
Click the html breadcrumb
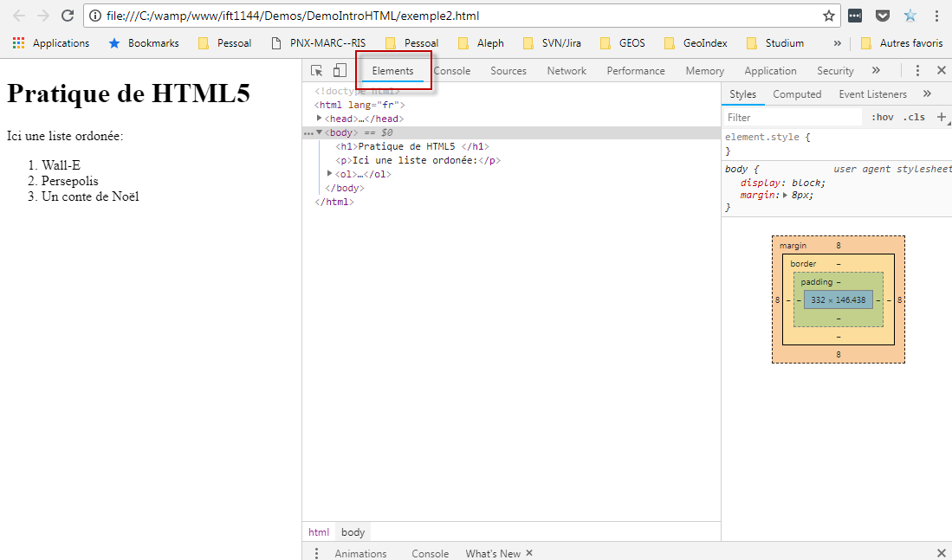319,532
